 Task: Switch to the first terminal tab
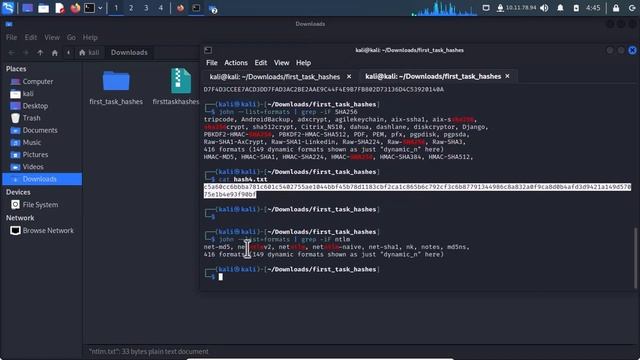[275, 77]
